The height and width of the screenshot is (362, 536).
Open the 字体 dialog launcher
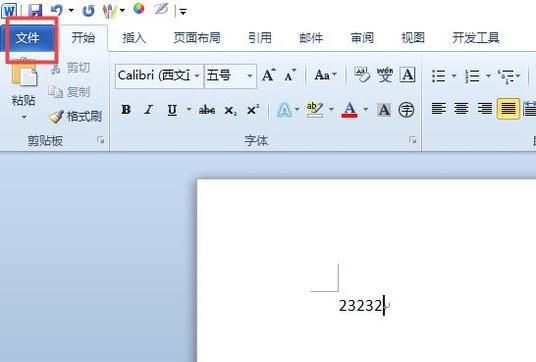tap(413, 140)
